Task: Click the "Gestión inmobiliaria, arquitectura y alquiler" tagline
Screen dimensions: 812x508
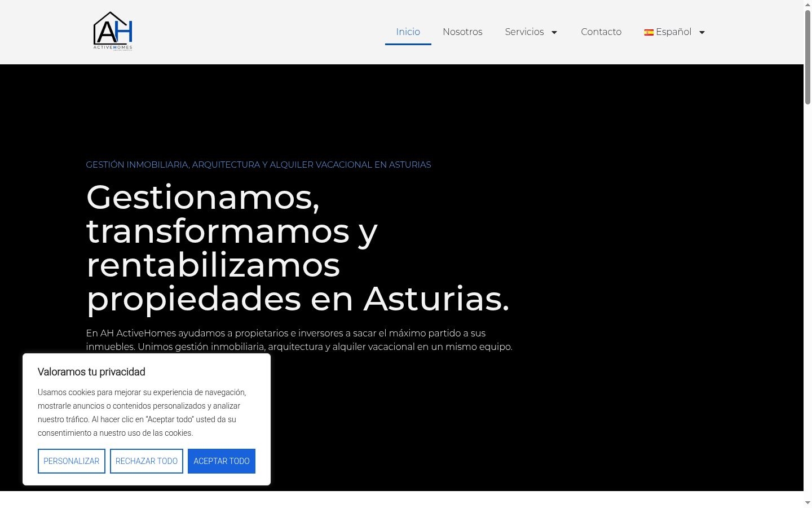Action: pyautogui.click(x=258, y=165)
